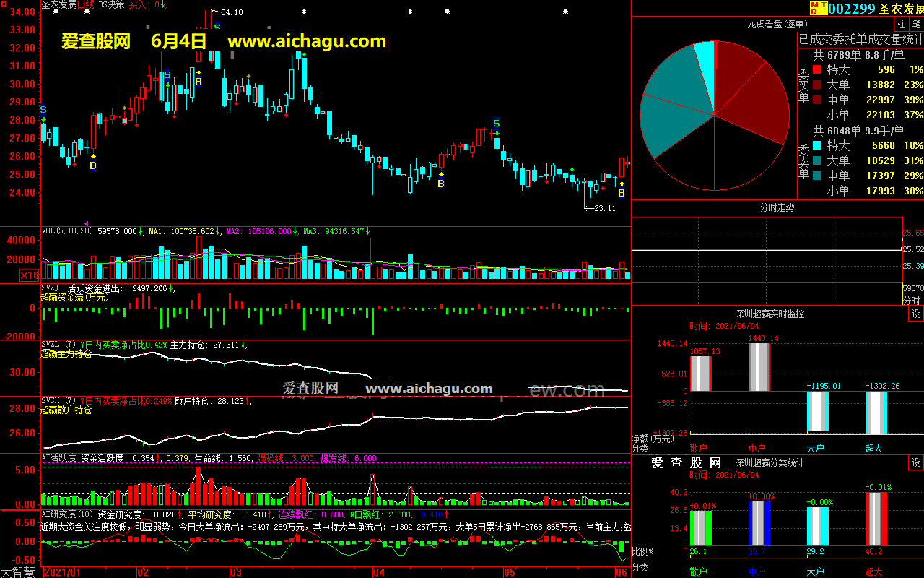
Task: Click B buy marker at January low
Action: tap(92, 165)
